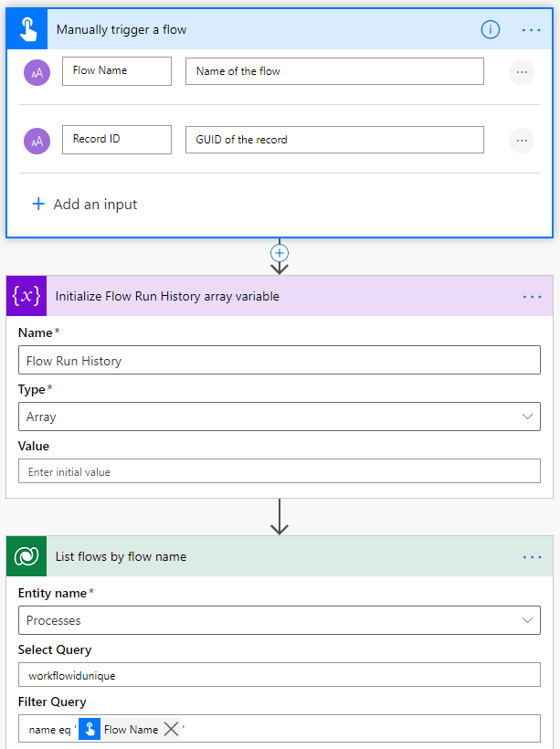Insert a new step with the plus connector

[280, 253]
